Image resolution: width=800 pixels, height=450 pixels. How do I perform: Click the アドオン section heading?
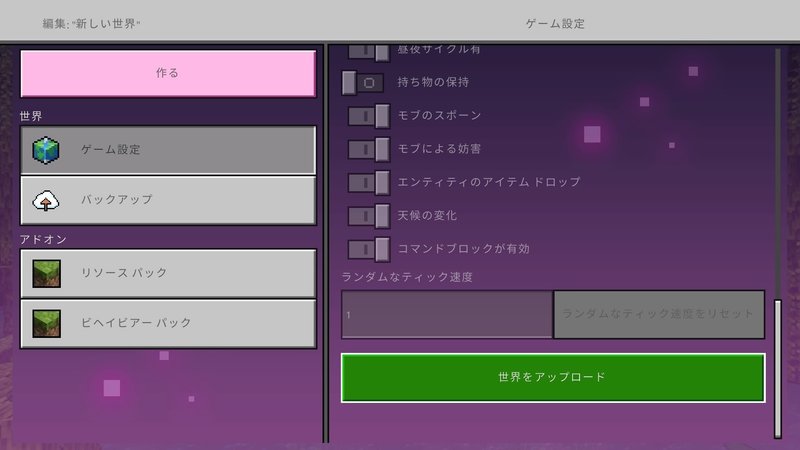(x=43, y=239)
